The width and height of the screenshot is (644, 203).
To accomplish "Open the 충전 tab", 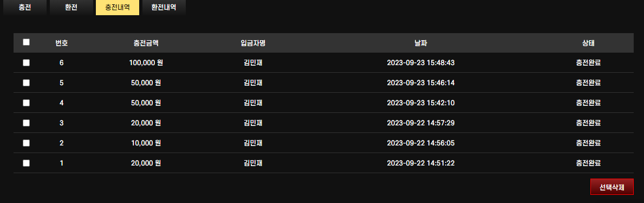I will pyautogui.click(x=24, y=8).
